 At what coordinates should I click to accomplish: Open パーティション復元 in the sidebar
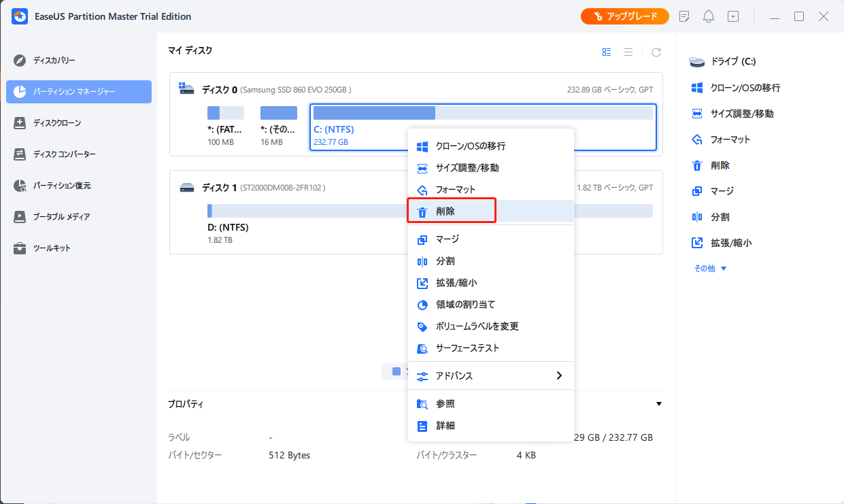coord(62,186)
